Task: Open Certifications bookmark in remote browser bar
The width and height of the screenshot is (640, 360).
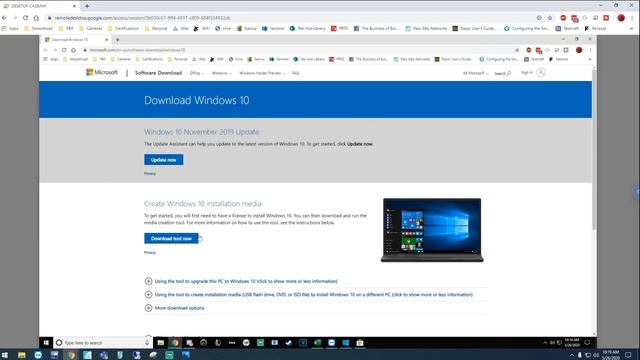Action: click(x=149, y=59)
